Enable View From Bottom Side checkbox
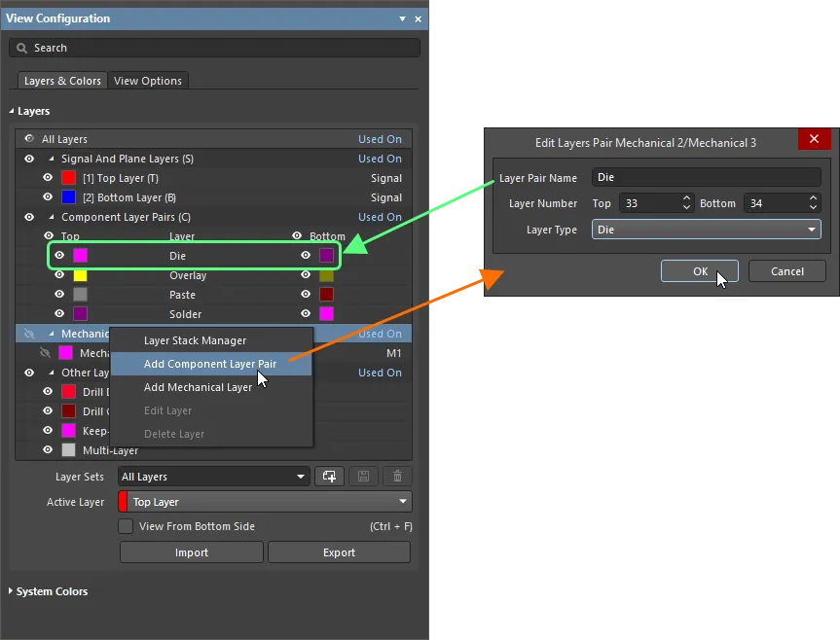 (x=126, y=526)
